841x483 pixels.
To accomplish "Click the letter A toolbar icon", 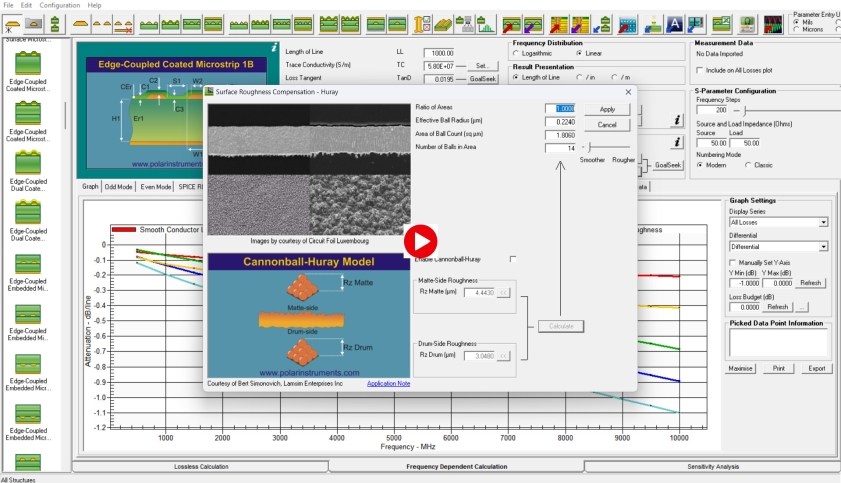I will click(674, 25).
